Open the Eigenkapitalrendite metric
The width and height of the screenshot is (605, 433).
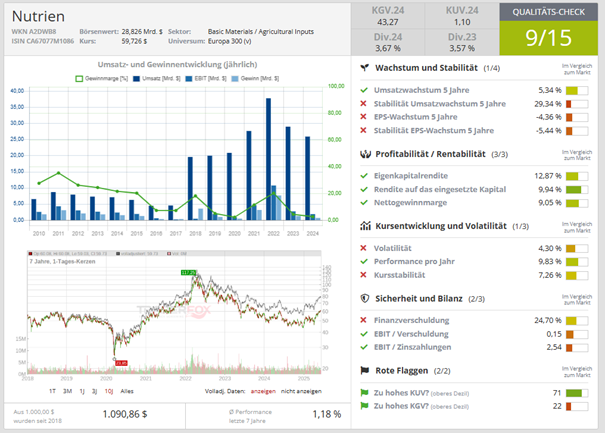click(x=411, y=176)
